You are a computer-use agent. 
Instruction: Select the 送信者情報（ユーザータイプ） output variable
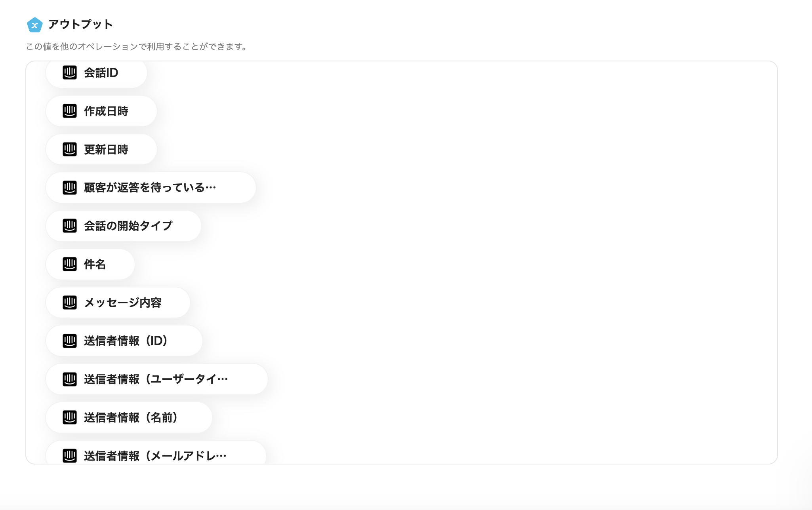(156, 379)
